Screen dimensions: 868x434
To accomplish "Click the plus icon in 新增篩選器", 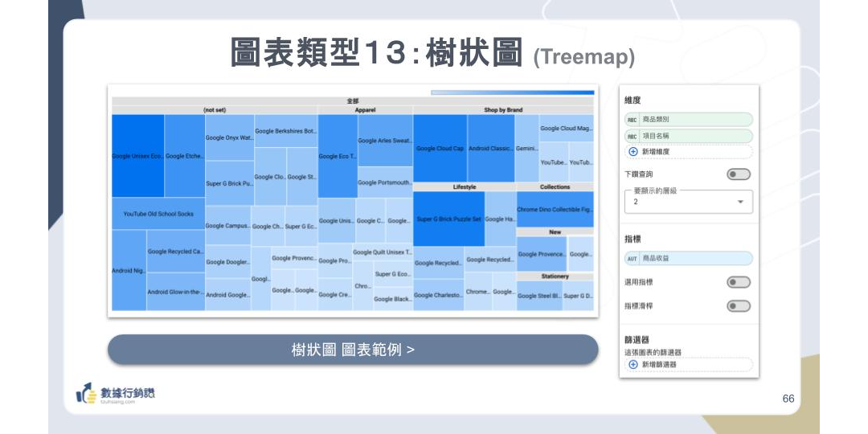I will tap(633, 365).
